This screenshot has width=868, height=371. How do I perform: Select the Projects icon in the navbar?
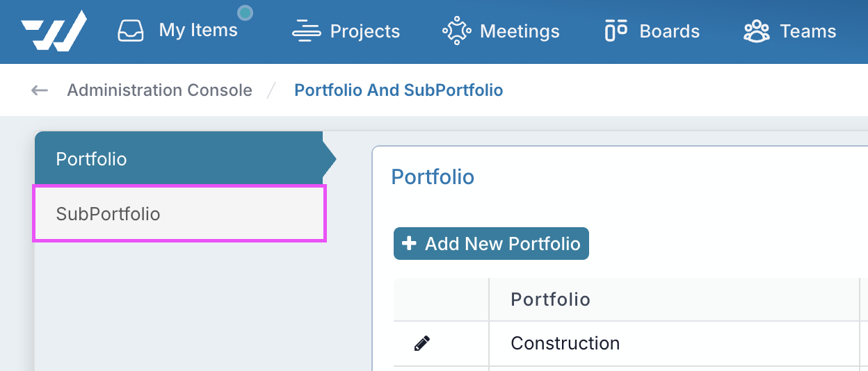(x=306, y=31)
